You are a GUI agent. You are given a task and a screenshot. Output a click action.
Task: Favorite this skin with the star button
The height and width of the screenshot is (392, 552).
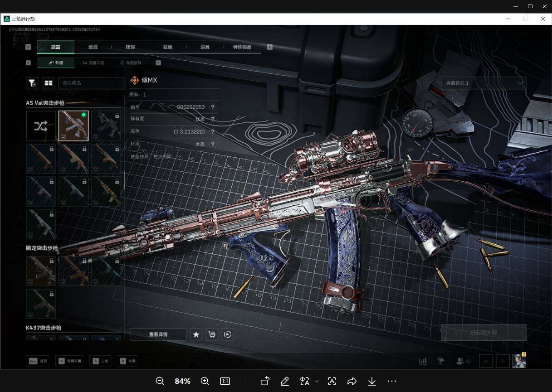click(x=196, y=334)
